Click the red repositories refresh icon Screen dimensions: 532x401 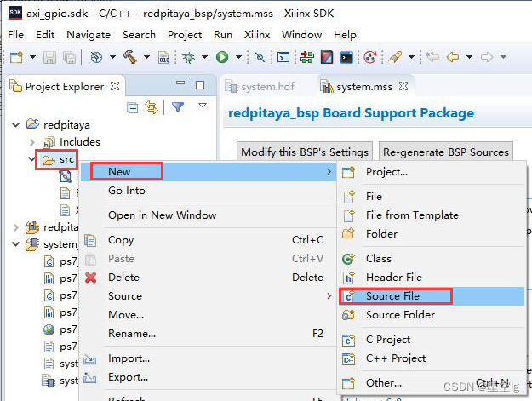[x=370, y=57]
